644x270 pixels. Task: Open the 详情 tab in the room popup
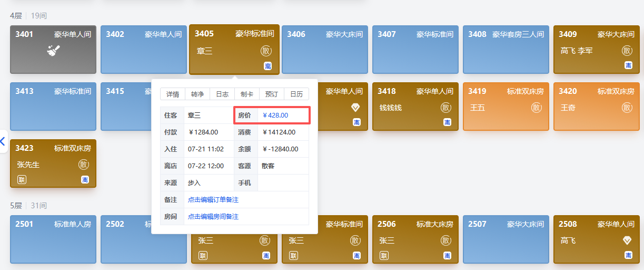pos(173,94)
